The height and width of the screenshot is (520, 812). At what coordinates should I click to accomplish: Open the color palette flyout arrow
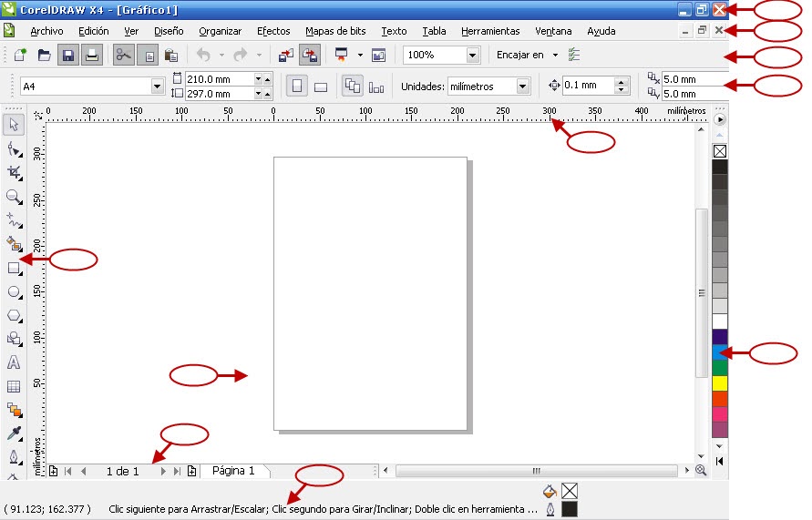[x=720, y=119]
